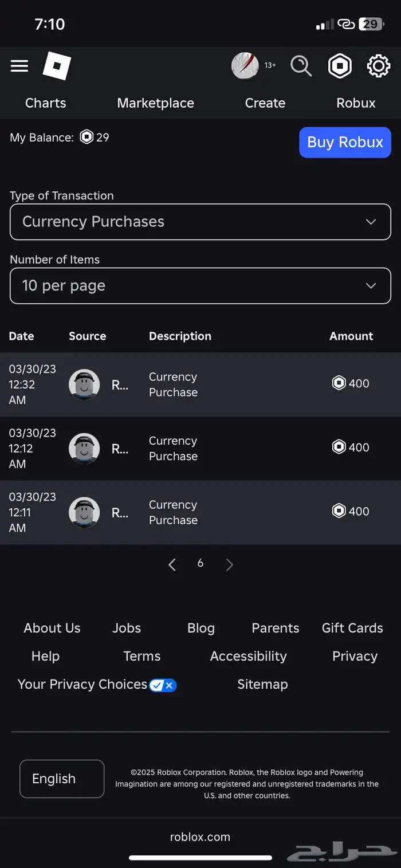Toggle Your Privacy Choices switch icon
401x868 pixels.
coord(163,685)
